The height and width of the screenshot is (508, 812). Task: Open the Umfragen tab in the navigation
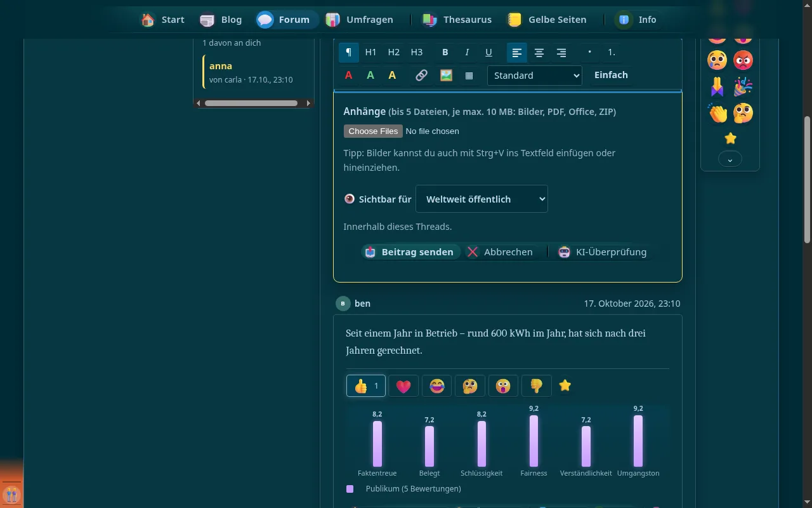click(x=360, y=20)
